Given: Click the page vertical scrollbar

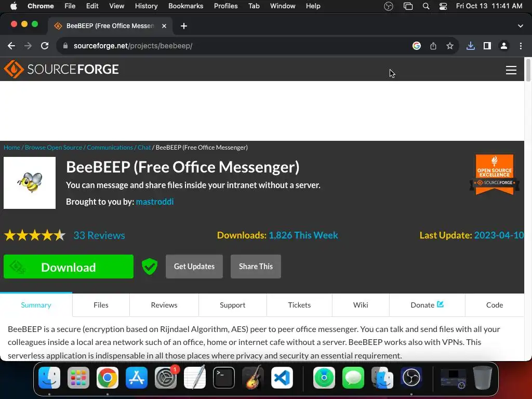Looking at the screenshot, I should click(528, 70).
